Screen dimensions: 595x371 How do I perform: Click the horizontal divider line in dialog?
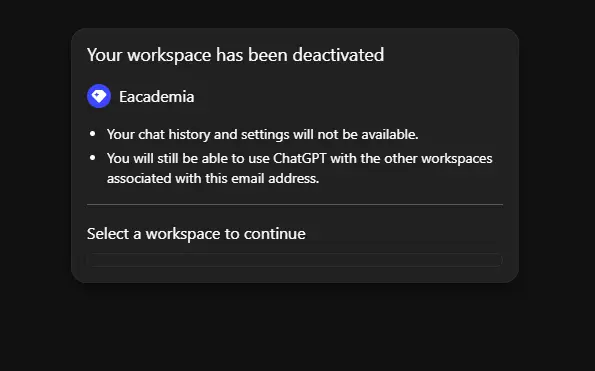coord(295,204)
